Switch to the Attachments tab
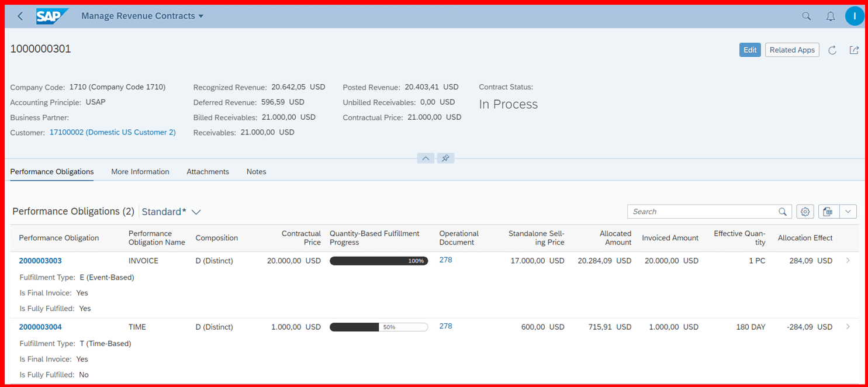 [208, 171]
